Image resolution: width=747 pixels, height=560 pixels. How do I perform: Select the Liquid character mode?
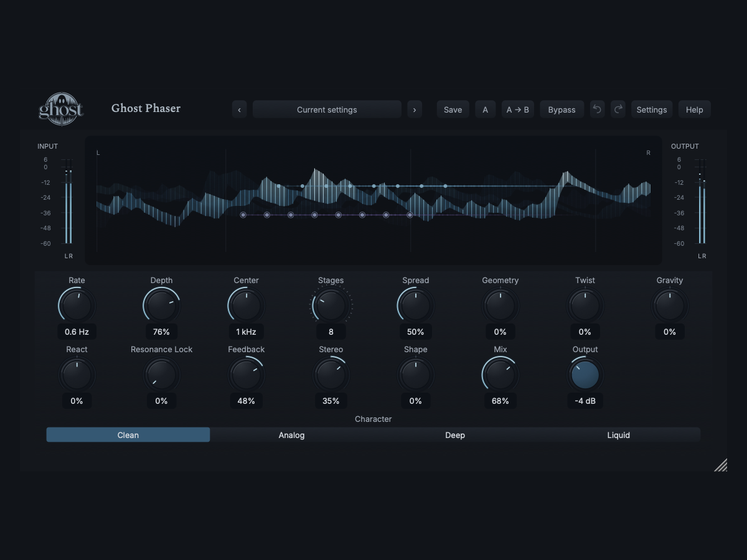pos(619,435)
